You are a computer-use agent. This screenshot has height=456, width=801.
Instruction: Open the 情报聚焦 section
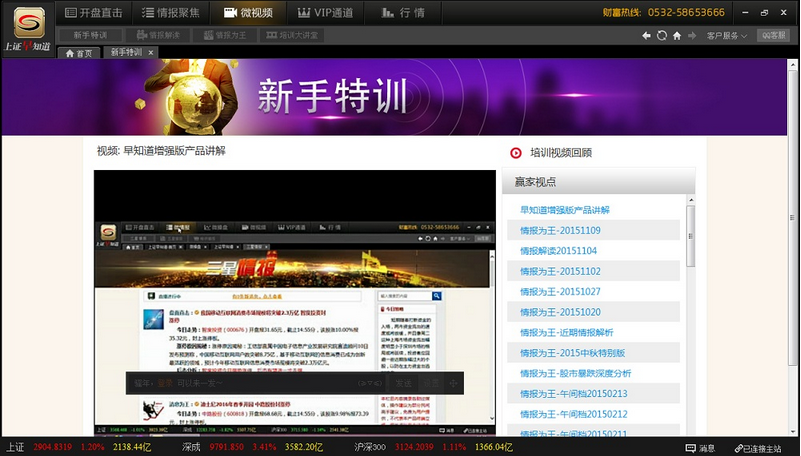click(171, 13)
